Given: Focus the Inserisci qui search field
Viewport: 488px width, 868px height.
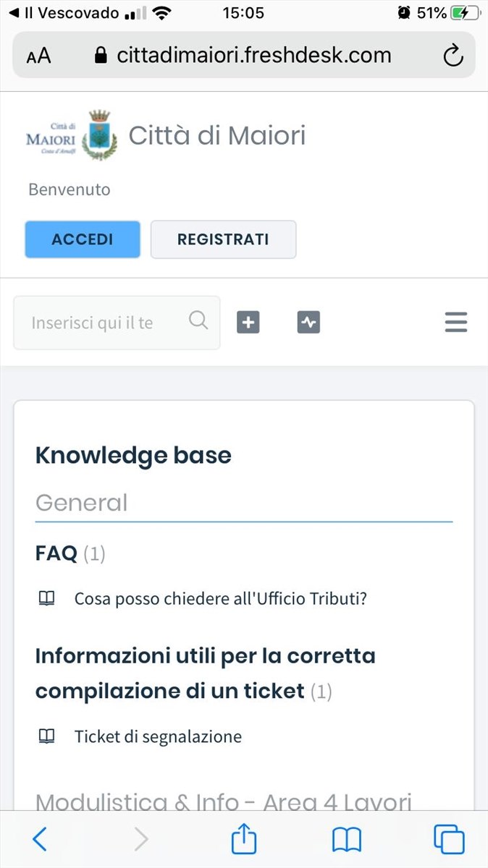Looking at the screenshot, I should [117, 323].
